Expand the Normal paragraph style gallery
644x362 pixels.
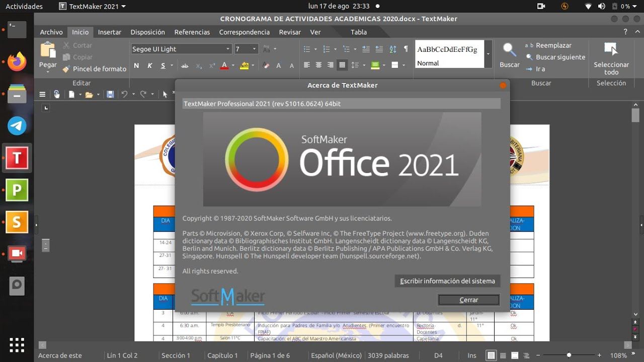click(x=488, y=54)
